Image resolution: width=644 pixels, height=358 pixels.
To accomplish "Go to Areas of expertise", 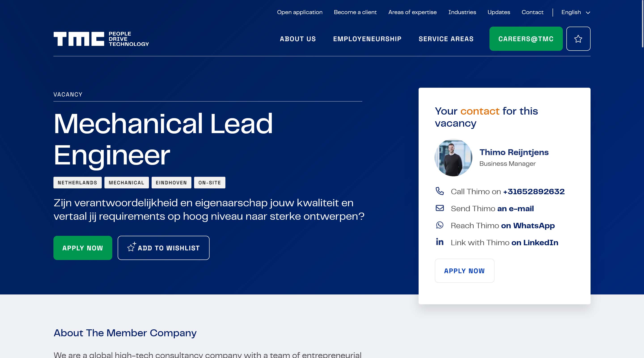I will coord(412,12).
